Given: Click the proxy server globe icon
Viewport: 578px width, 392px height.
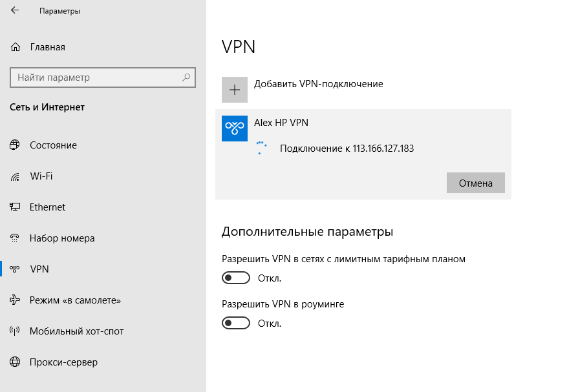Looking at the screenshot, I should pos(15,362).
